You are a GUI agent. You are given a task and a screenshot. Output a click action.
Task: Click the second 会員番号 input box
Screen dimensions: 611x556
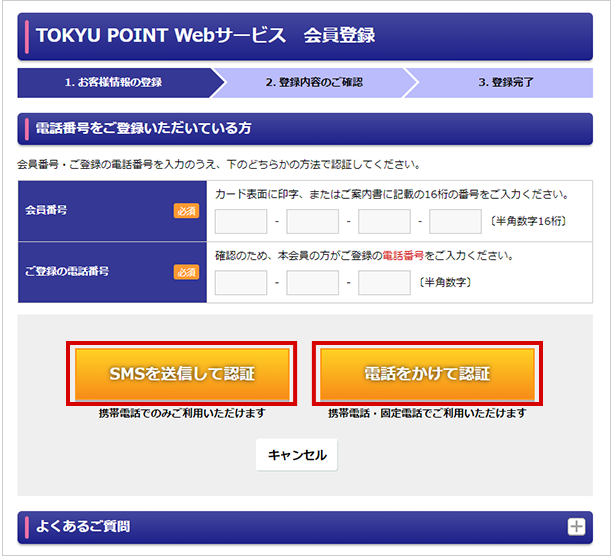click(x=313, y=221)
